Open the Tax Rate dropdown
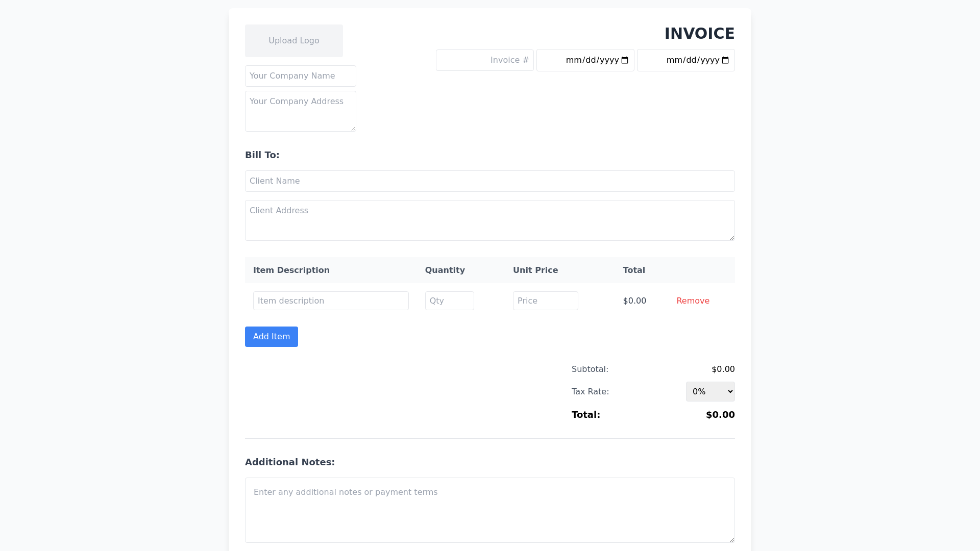980x551 pixels. coord(710,392)
